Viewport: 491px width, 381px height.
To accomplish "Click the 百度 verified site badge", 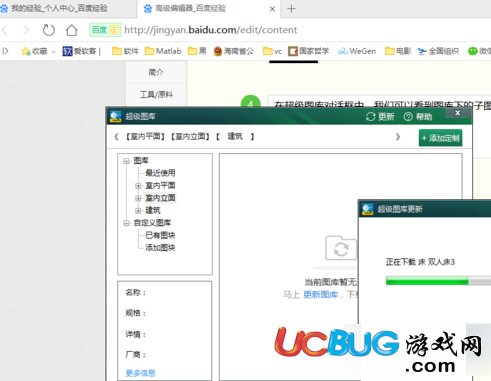I will 105,30.
